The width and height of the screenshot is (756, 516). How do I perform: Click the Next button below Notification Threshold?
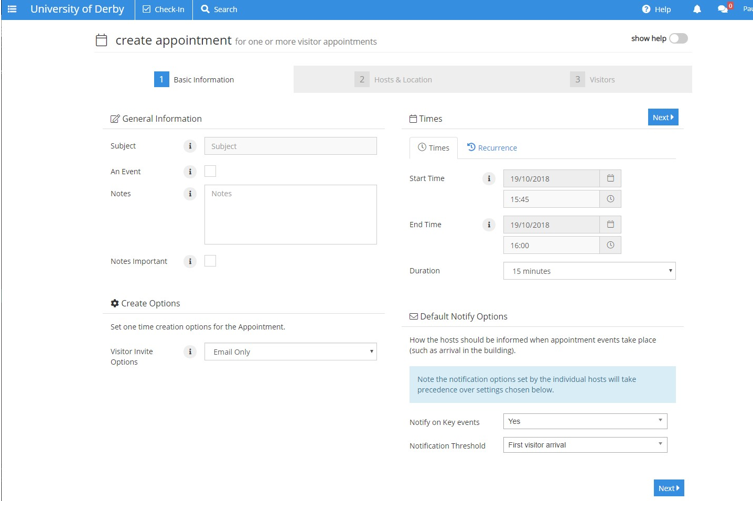(x=669, y=488)
